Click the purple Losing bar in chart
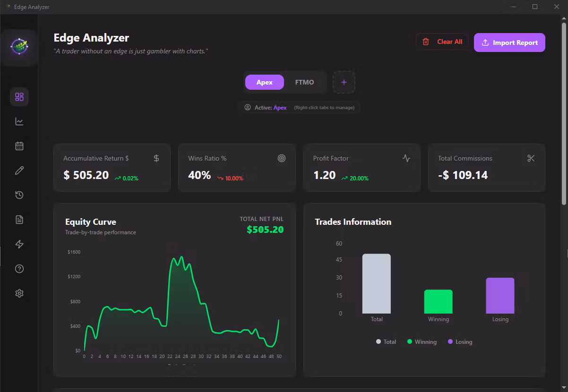Image resolution: width=568 pixels, height=392 pixels. pos(500,296)
